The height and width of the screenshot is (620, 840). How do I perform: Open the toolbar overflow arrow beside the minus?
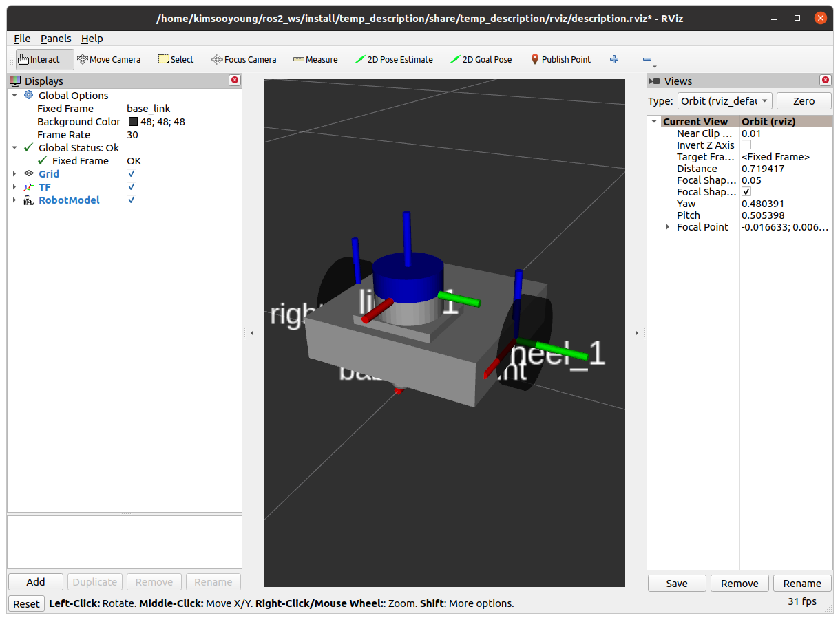click(655, 67)
